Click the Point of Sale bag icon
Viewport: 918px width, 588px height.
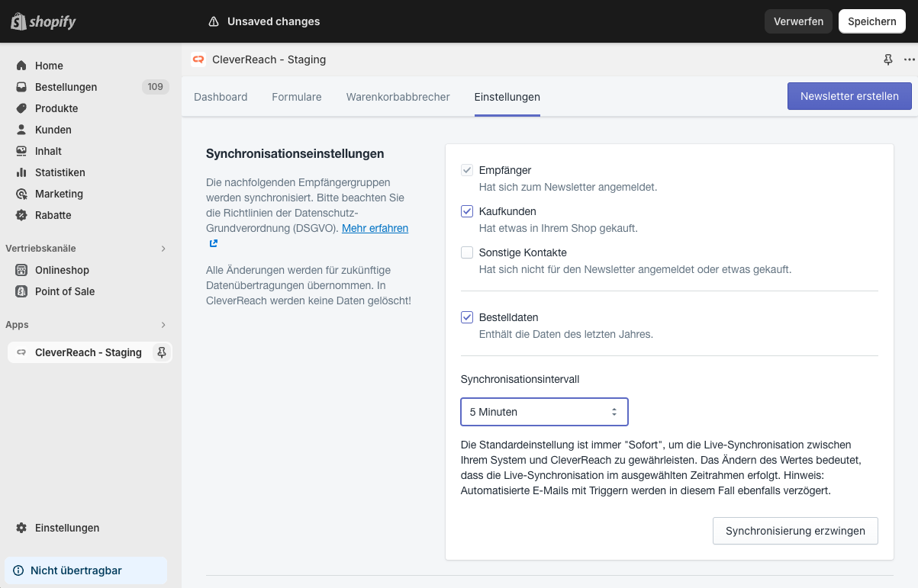click(x=21, y=291)
